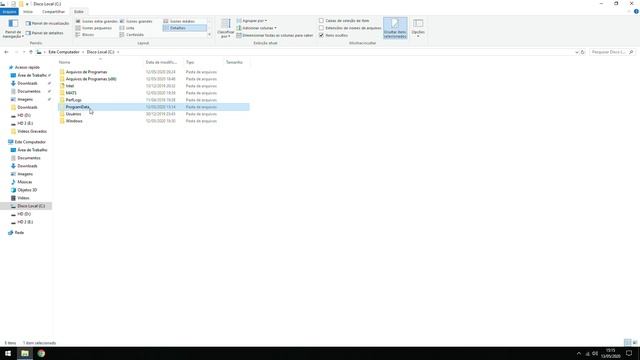640x360 pixels.
Task: Enable Extensões de nomes de arquivos
Action: [x=321, y=28]
